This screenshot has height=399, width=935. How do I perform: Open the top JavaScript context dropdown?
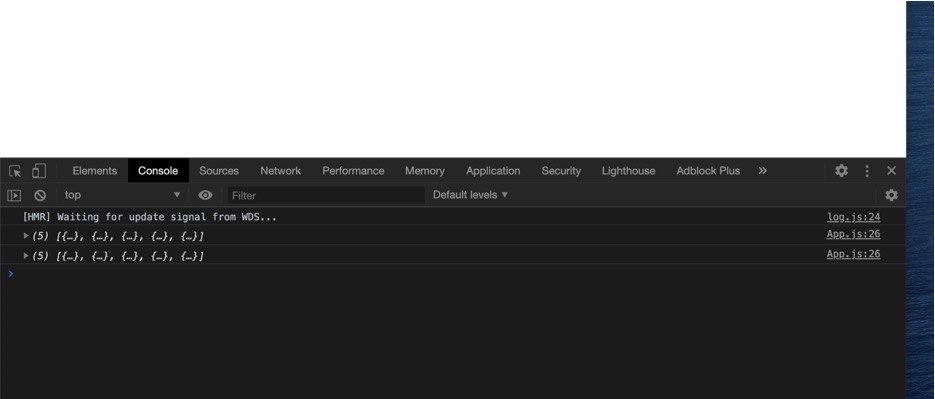[x=123, y=195]
